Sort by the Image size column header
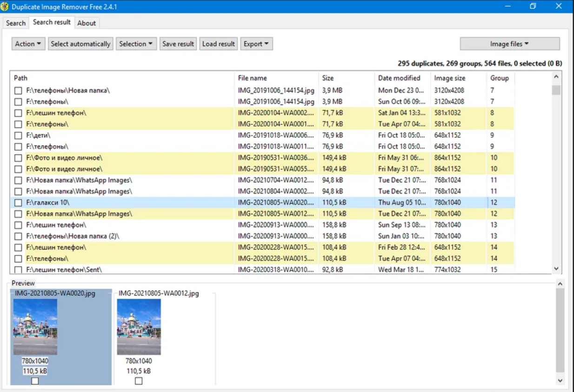Screen dimensions: 574x392 click(459, 78)
